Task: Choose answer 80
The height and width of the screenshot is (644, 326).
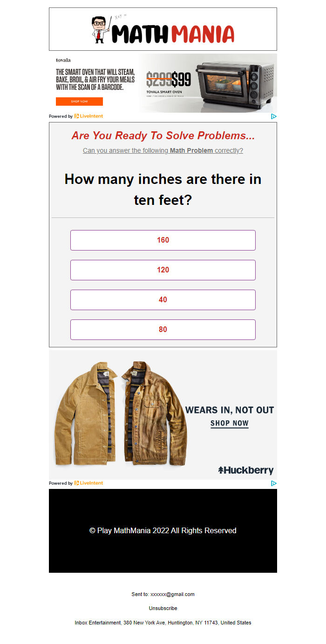Action: click(163, 330)
